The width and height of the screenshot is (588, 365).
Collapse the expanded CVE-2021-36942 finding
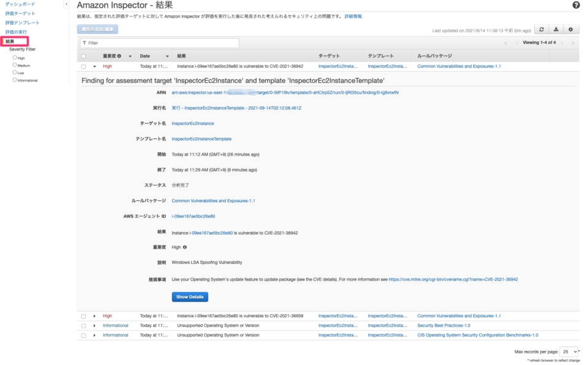pos(94,66)
